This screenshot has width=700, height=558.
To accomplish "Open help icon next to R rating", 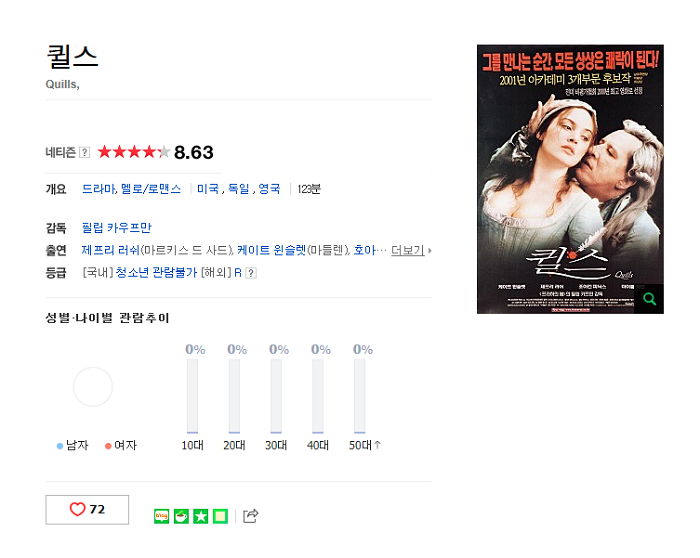I will pos(251,273).
